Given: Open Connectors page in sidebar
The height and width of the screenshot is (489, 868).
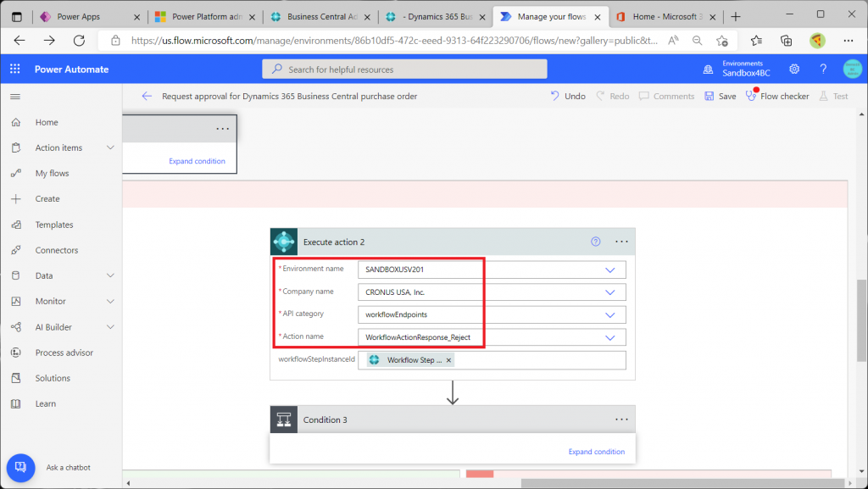Looking at the screenshot, I should pos(57,250).
